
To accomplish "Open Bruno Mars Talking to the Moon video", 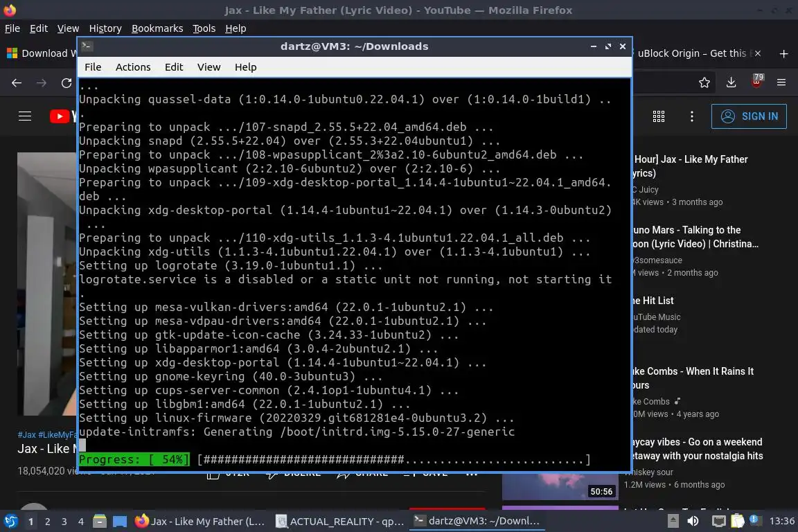I will click(695, 237).
